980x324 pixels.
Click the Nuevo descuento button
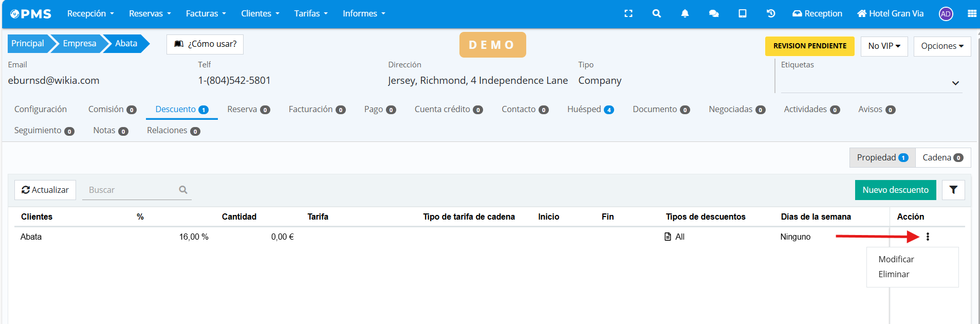895,190
